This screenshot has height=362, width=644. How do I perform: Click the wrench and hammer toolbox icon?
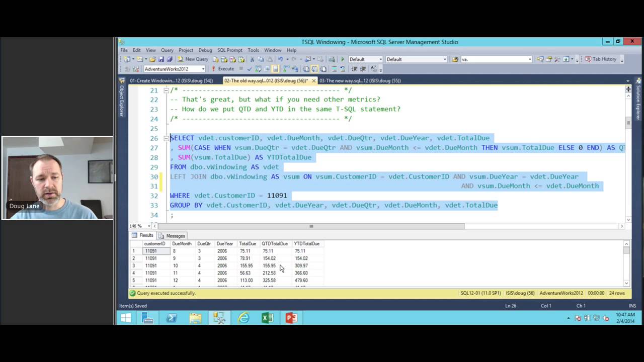tap(557, 59)
